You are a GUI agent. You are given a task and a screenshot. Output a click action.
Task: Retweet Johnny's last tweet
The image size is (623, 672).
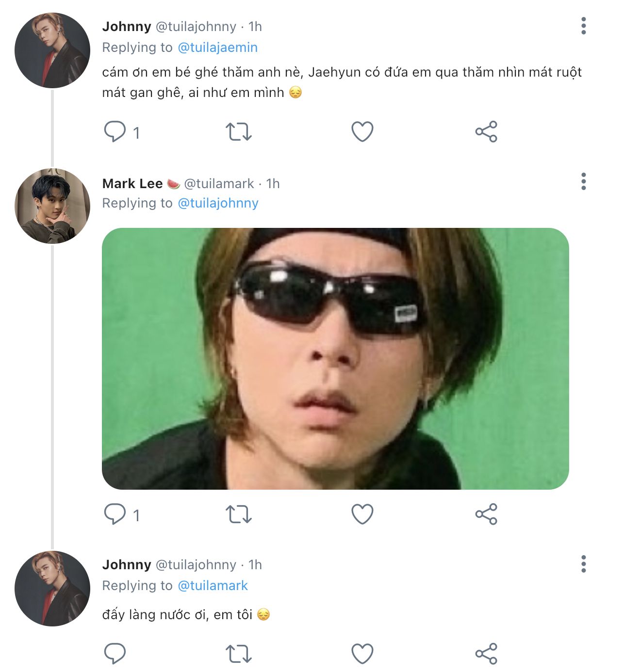[238, 654]
